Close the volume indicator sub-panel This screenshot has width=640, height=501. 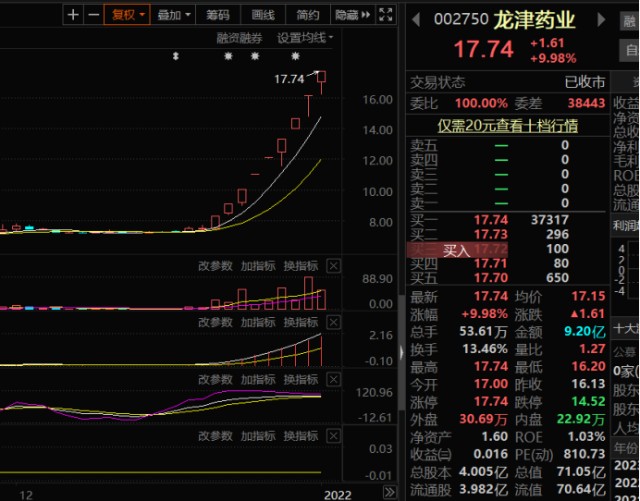point(333,266)
